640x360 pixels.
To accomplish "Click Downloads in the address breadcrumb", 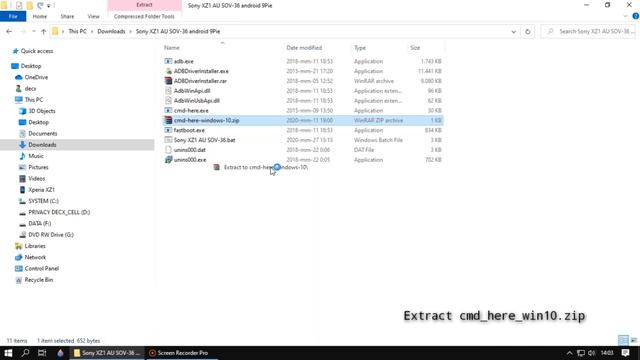I will pyautogui.click(x=111, y=31).
